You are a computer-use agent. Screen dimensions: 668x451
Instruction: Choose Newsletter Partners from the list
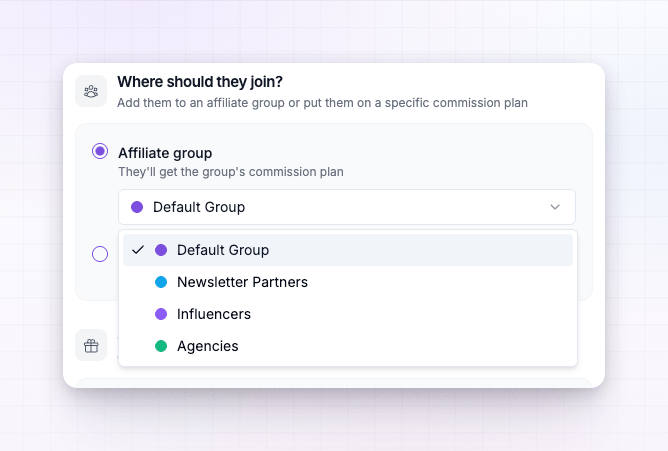click(x=348, y=282)
